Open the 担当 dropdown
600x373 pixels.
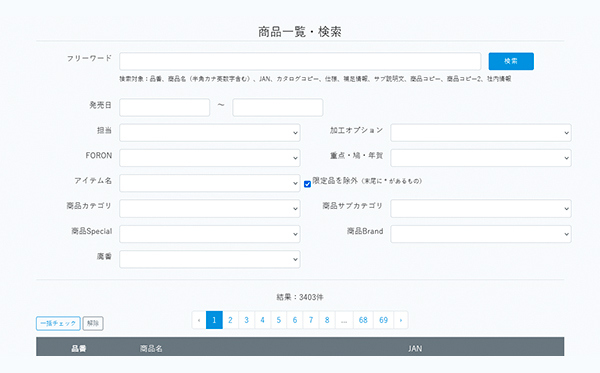210,133
